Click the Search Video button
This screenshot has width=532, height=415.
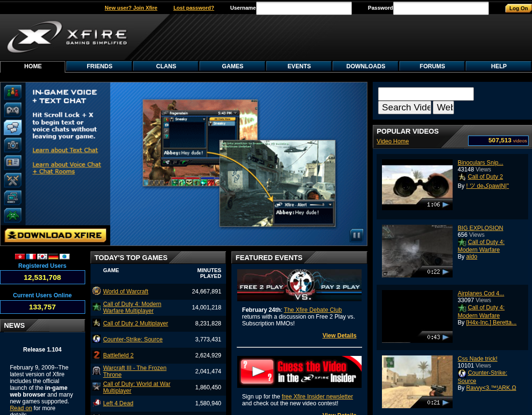(x=405, y=107)
